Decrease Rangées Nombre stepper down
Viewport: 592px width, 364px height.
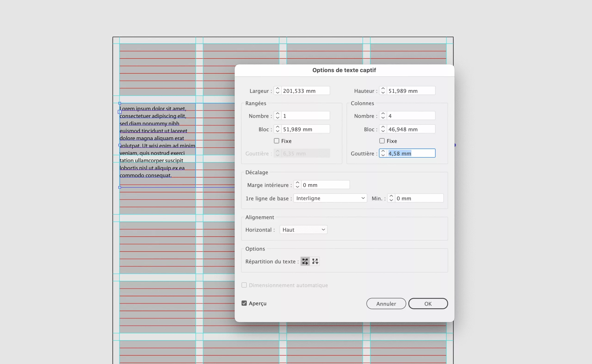(x=277, y=118)
